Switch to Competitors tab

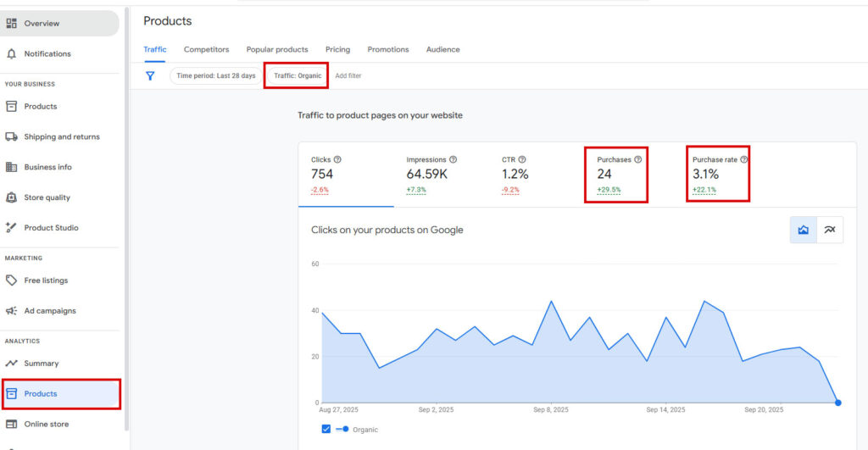206,49
